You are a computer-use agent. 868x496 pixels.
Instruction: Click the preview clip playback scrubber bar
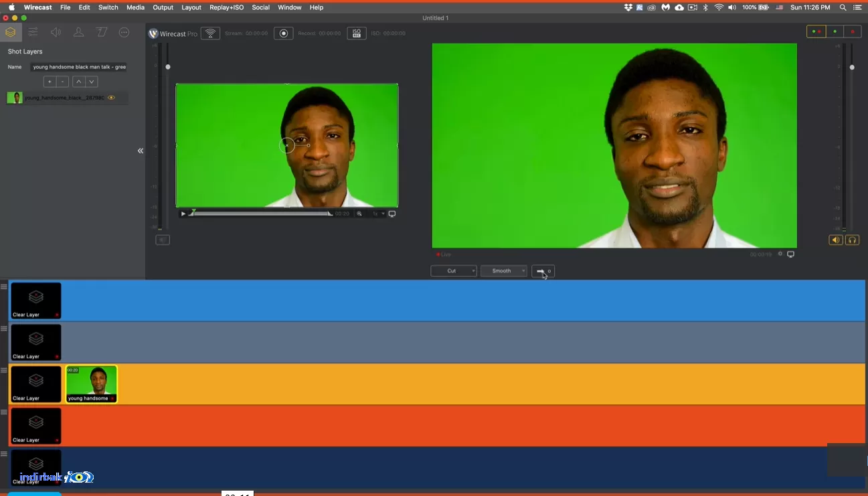point(261,214)
